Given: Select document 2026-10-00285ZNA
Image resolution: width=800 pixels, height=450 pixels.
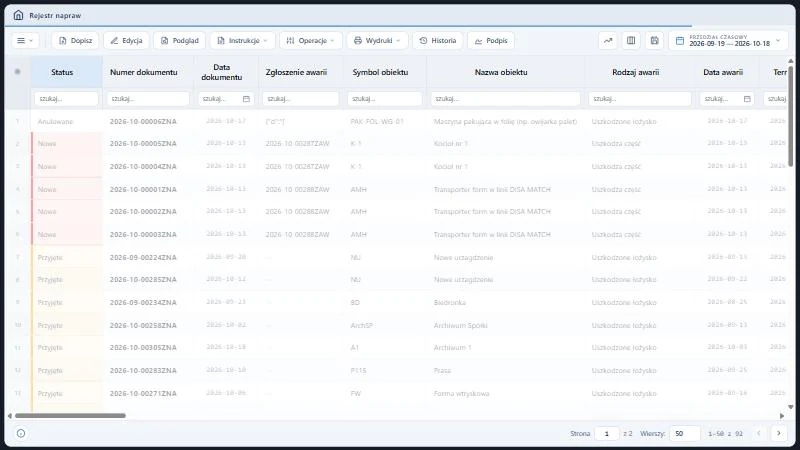Looking at the screenshot, I should [x=143, y=280].
